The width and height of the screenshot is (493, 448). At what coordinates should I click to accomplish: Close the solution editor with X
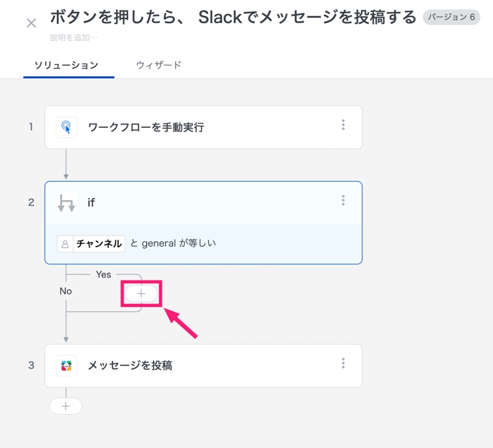31,24
